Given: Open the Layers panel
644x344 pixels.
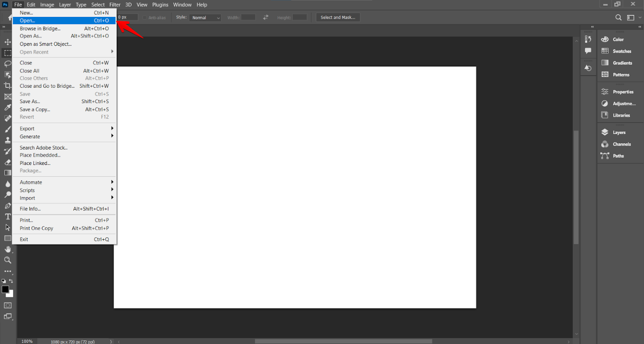Looking at the screenshot, I should pos(620,132).
